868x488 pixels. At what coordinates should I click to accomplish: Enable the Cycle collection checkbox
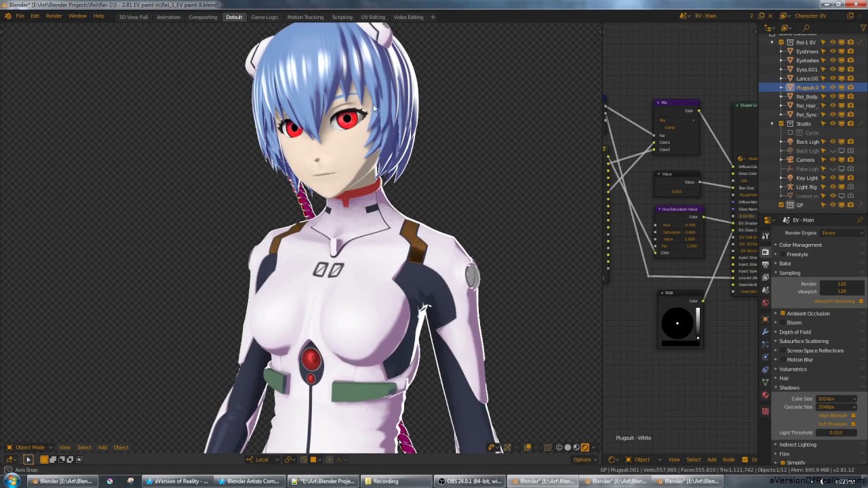coord(790,133)
